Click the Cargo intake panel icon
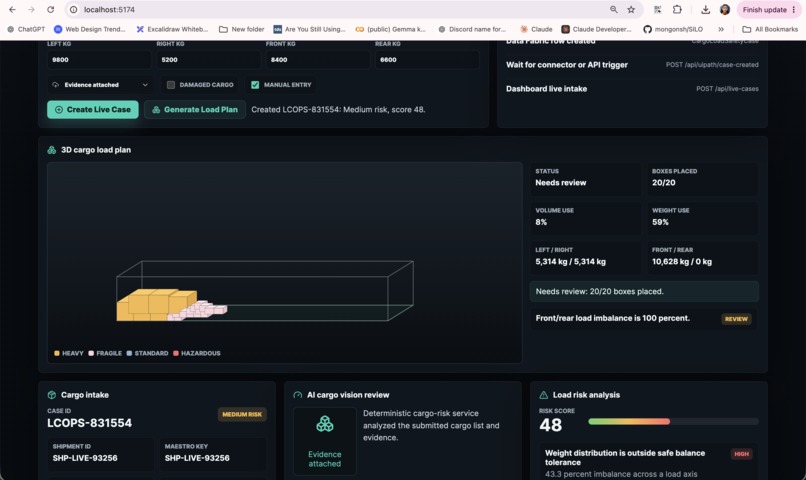The width and height of the screenshot is (806, 480). pyautogui.click(x=51, y=395)
